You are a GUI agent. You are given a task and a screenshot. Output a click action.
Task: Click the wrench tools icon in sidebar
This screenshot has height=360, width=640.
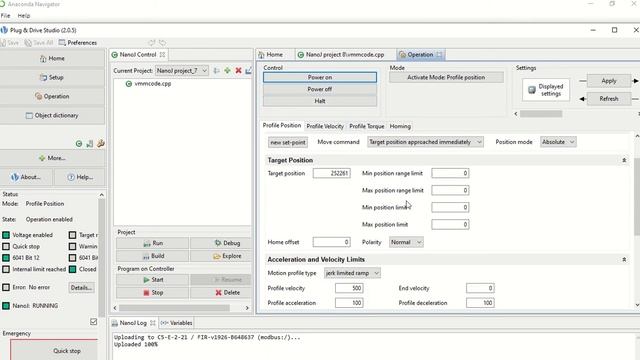101,143
